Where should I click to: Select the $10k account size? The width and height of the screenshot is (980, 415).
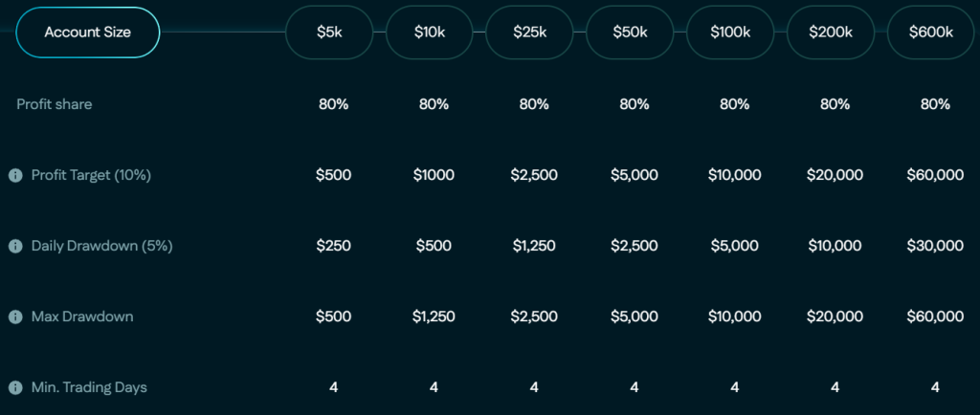(x=430, y=33)
